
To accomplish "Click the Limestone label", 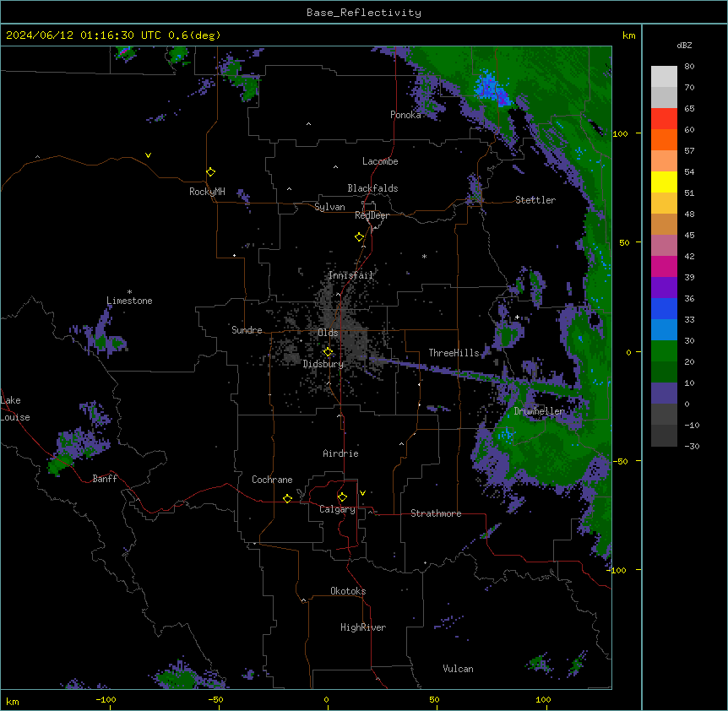I will [129, 301].
